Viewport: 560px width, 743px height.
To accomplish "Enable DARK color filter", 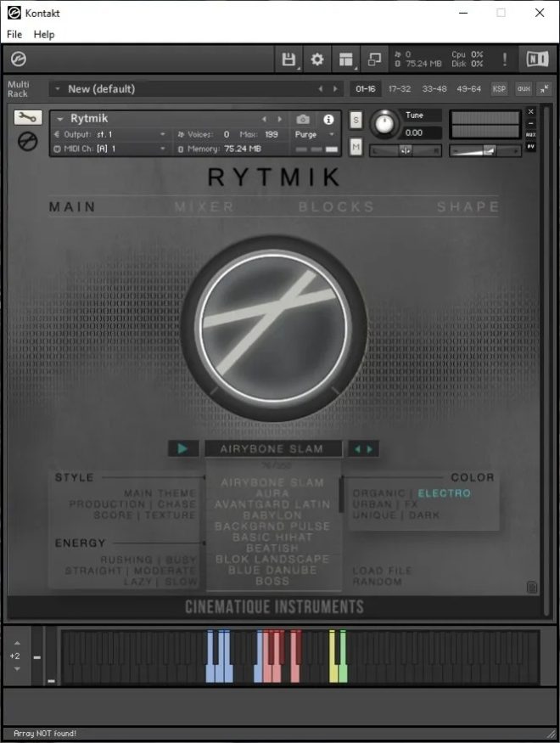I will click(423, 515).
